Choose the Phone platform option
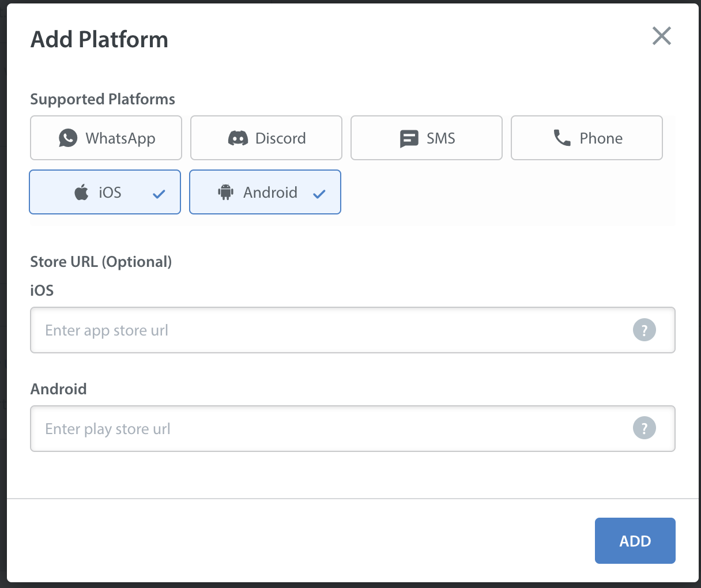The height and width of the screenshot is (588, 701). point(587,138)
